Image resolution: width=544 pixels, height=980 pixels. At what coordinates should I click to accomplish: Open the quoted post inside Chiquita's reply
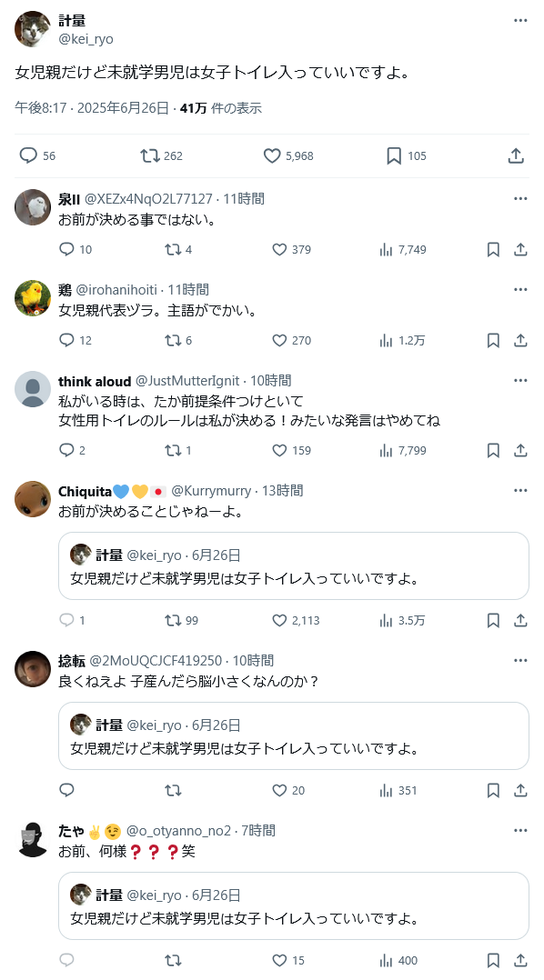tap(294, 566)
